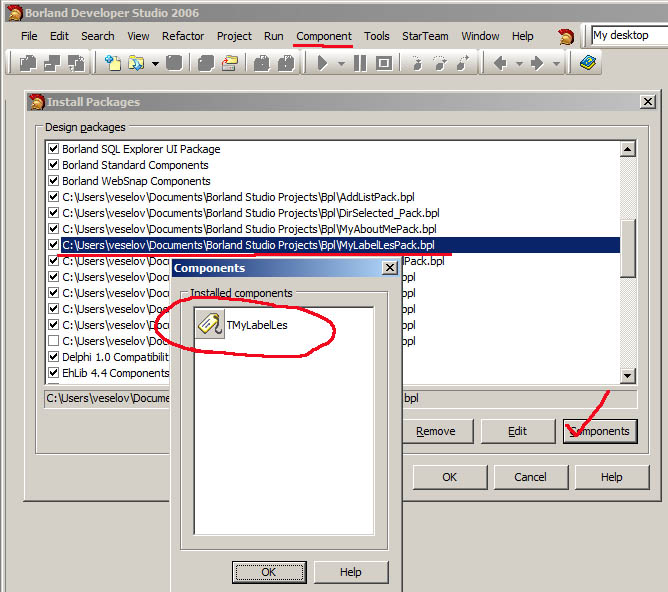
Task: Click the Components button in Install Packages
Action: (x=600, y=431)
